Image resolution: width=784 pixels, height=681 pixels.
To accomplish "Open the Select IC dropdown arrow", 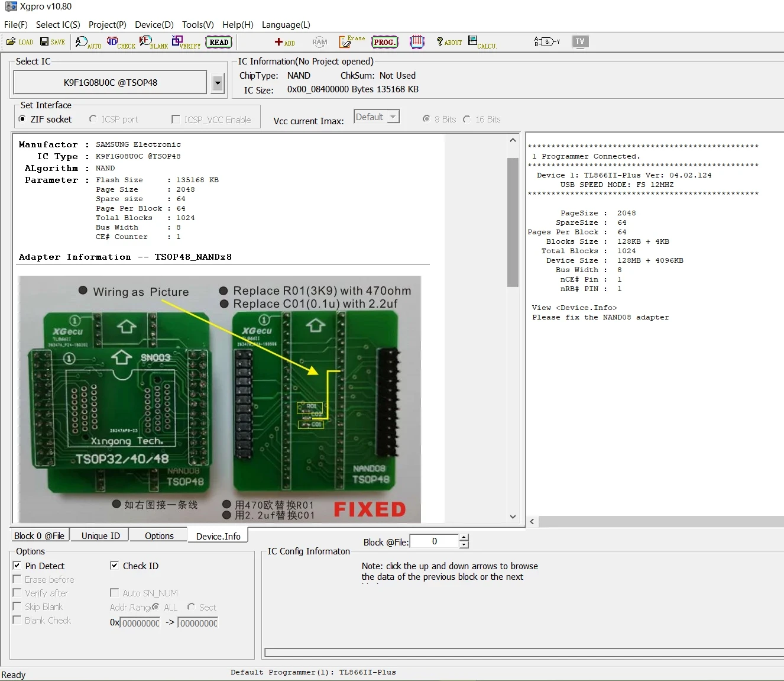I will click(x=218, y=83).
